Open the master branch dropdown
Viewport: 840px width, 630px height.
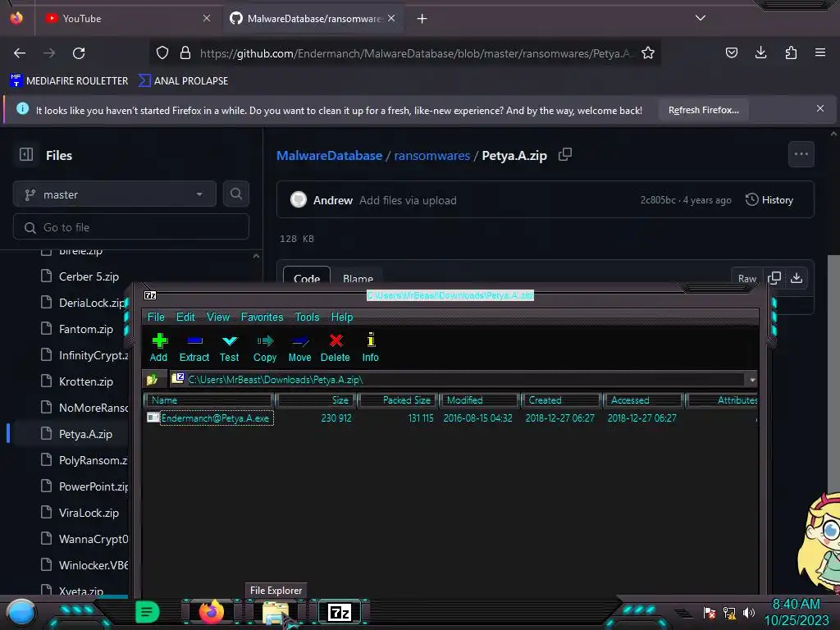[x=115, y=194]
